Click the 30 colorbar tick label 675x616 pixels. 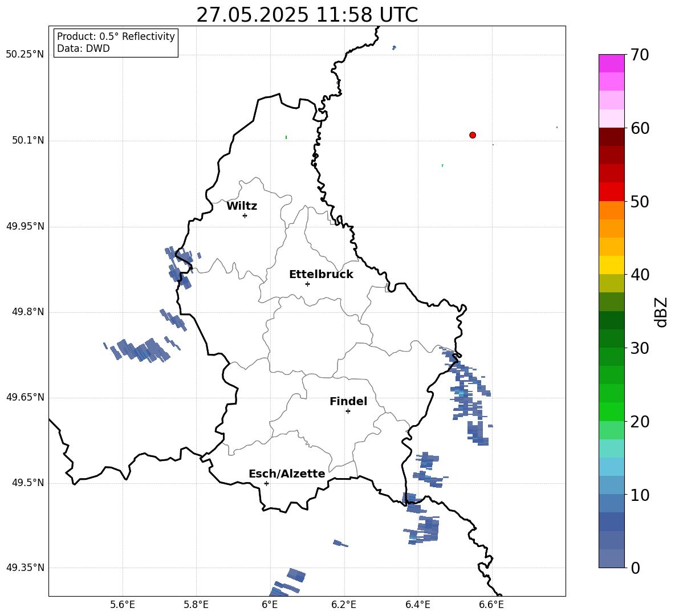tap(640, 348)
